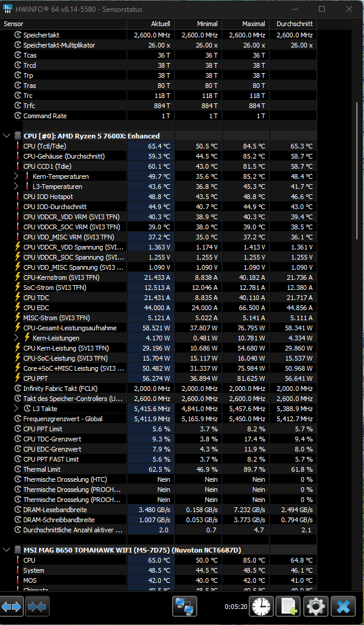Open sensor settings gear icon
This screenshot has height=625, width=364.
tap(316, 607)
